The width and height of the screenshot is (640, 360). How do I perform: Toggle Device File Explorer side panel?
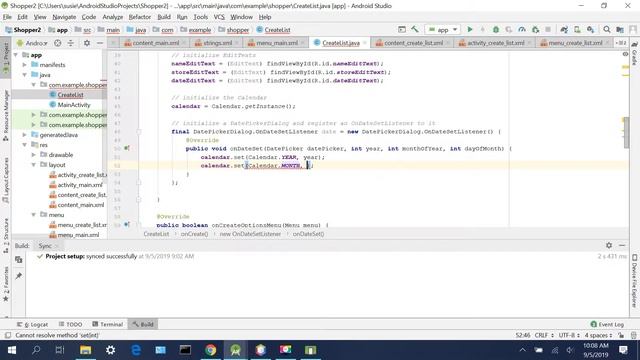[634, 281]
